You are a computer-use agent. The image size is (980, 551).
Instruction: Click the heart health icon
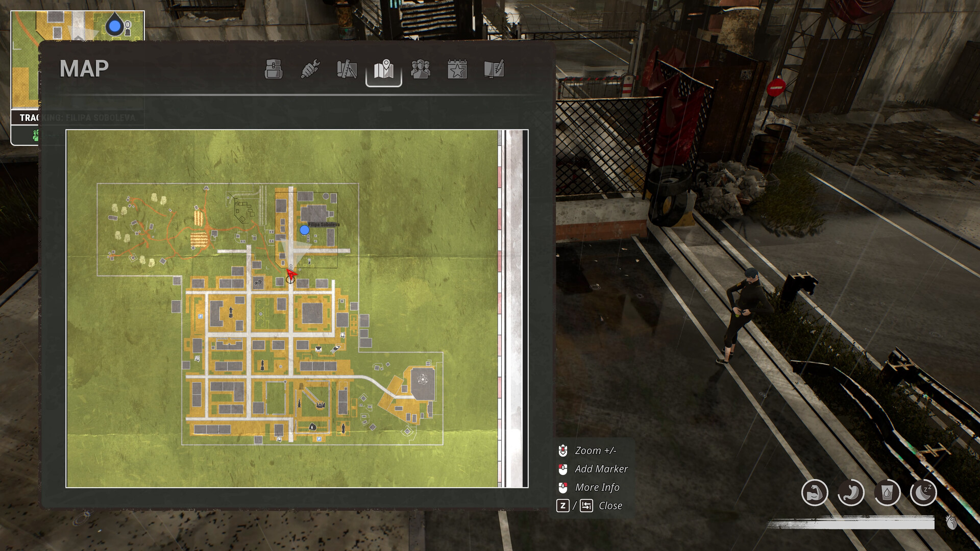pyautogui.click(x=951, y=522)
